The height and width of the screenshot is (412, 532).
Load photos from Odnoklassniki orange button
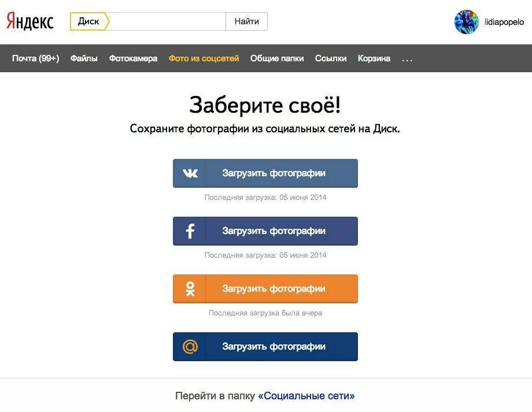point(265,289)
